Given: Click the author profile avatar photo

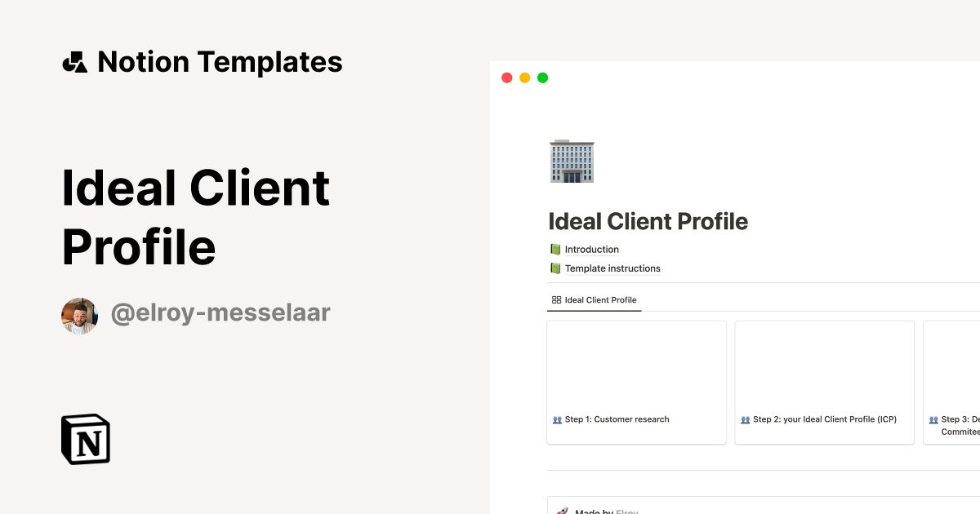Looking at the screenshot, I should tap(79, 315).
